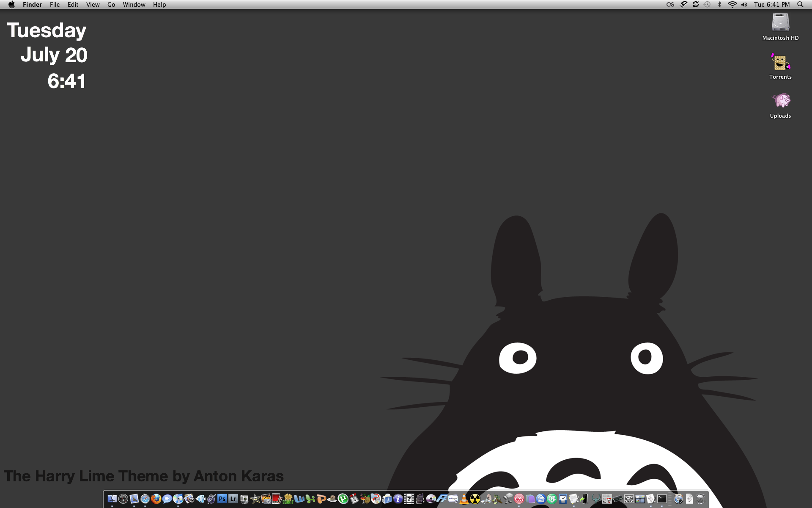Viewport: 812px width, 508px height.
Task: Click the iTunes dock icon
Action: point(178,499)
